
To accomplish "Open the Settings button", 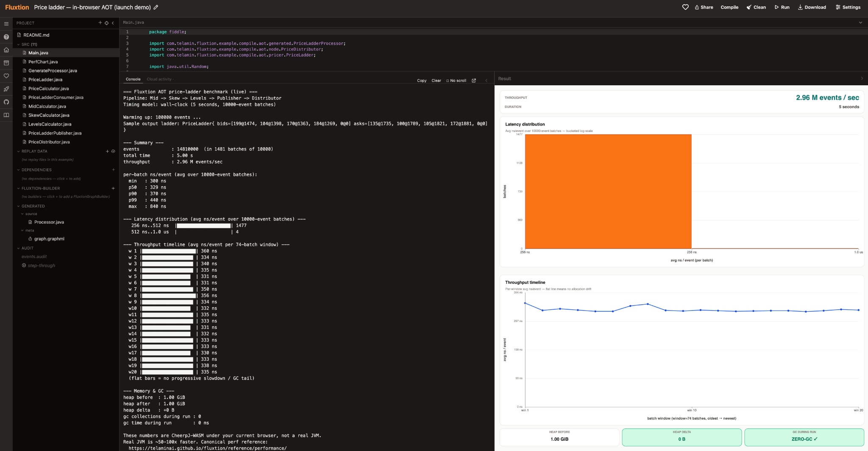I will point(848,7).
